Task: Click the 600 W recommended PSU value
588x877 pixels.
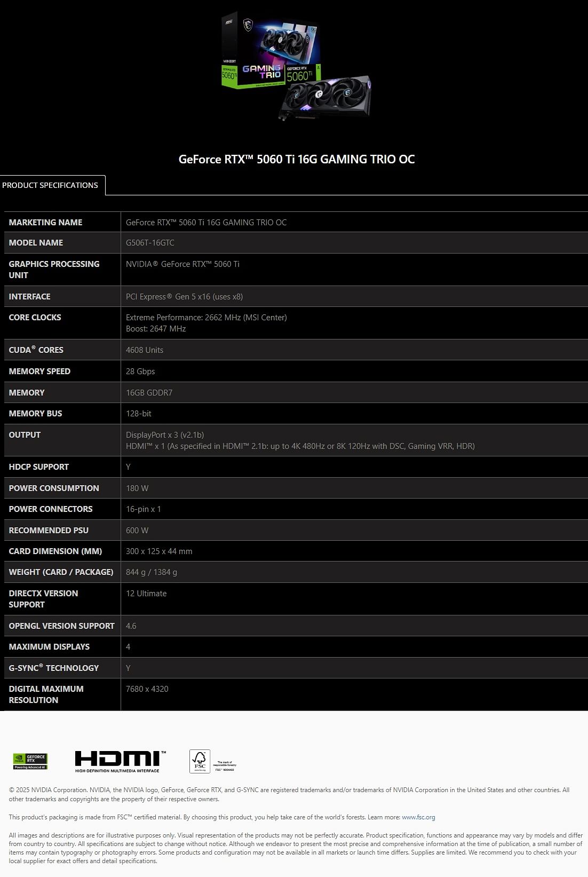Action: pos(137,530)
